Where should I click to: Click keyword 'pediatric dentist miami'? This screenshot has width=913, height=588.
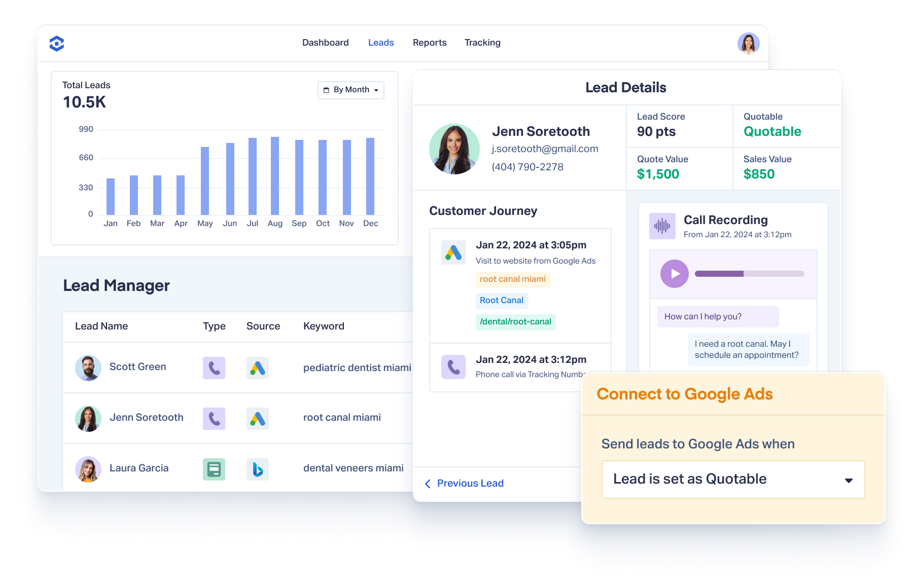[357, 367]
